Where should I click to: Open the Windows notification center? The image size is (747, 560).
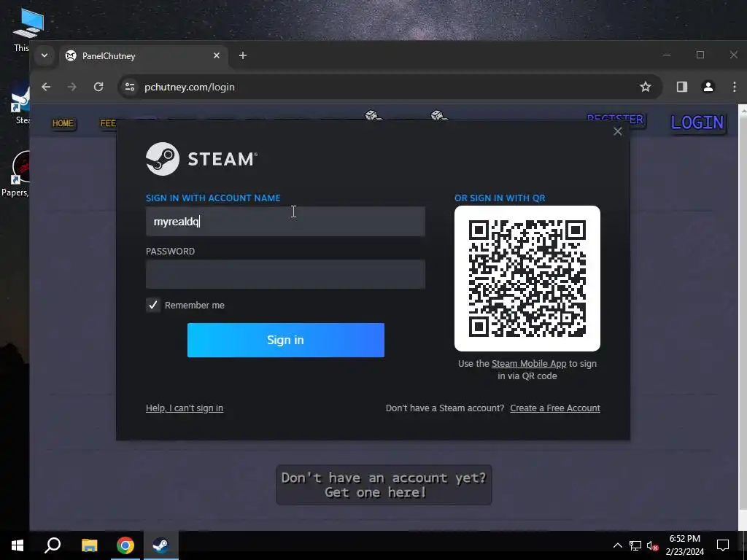coord(723,545)
